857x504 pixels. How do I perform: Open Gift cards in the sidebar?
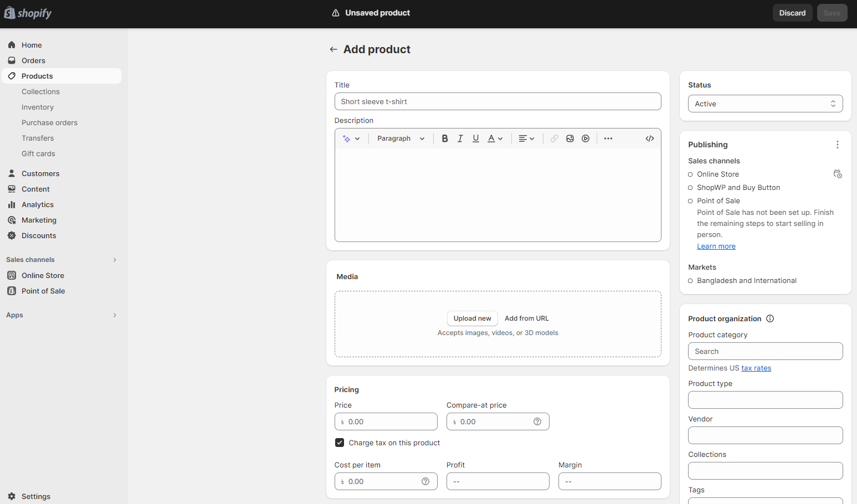point(38,153)
